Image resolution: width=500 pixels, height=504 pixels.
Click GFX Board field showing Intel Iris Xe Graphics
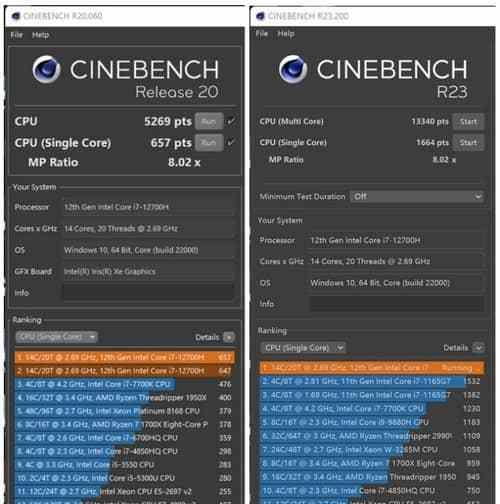149,271
